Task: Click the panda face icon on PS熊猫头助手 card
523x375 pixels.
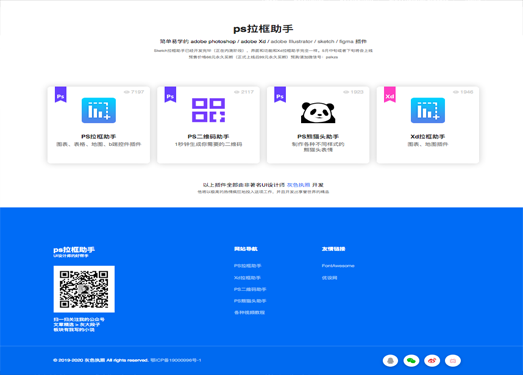Action: (318, 113)
